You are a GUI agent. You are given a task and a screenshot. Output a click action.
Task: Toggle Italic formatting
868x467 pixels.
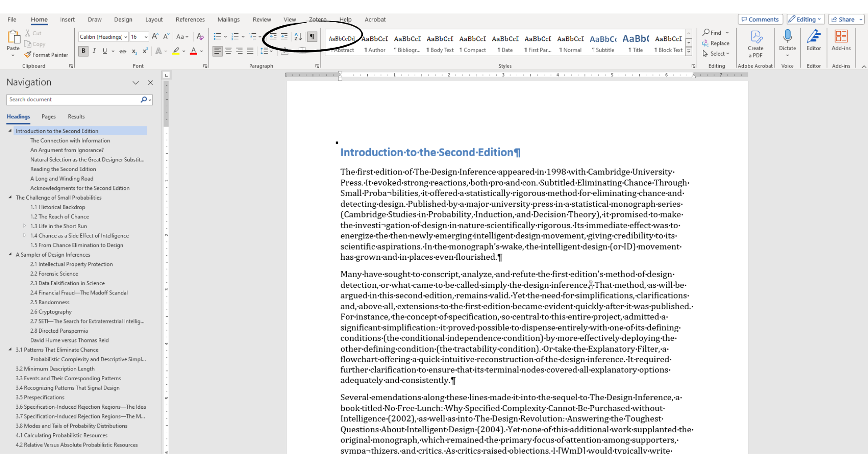tap(94, 51)
